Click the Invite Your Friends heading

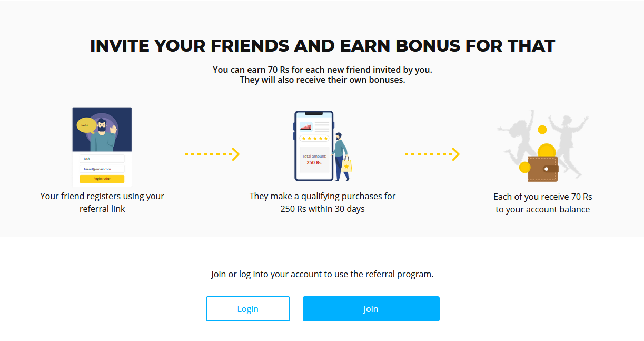coord(322,46)
